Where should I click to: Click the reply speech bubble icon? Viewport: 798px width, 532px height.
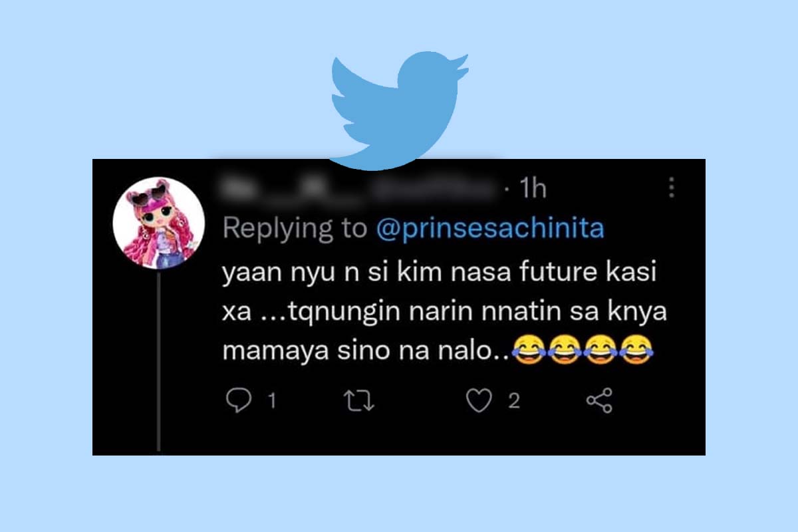[x=238, y=401]
